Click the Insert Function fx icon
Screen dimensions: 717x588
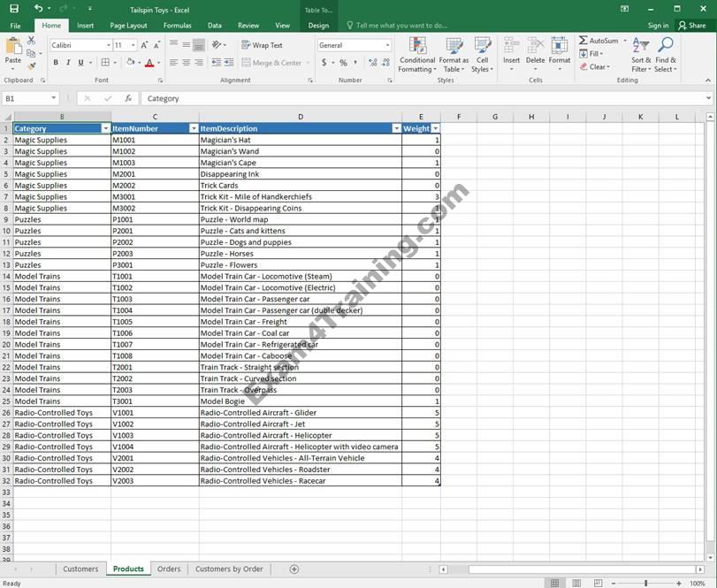128,98
